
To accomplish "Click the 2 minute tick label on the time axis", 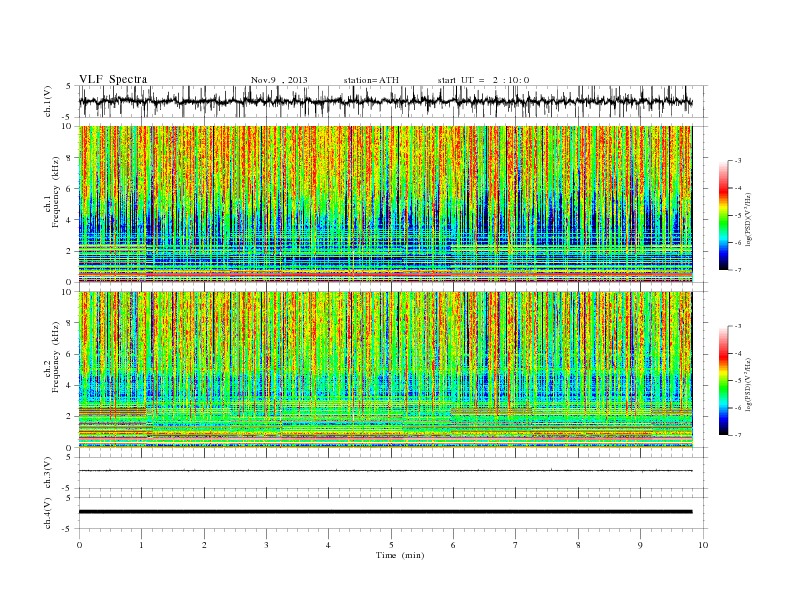I will pos(204,545).
